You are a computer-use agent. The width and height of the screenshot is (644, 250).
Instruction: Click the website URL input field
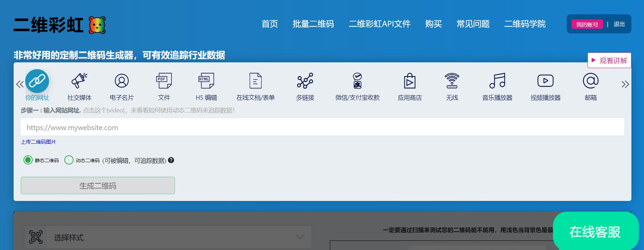[x=322, y=127]
